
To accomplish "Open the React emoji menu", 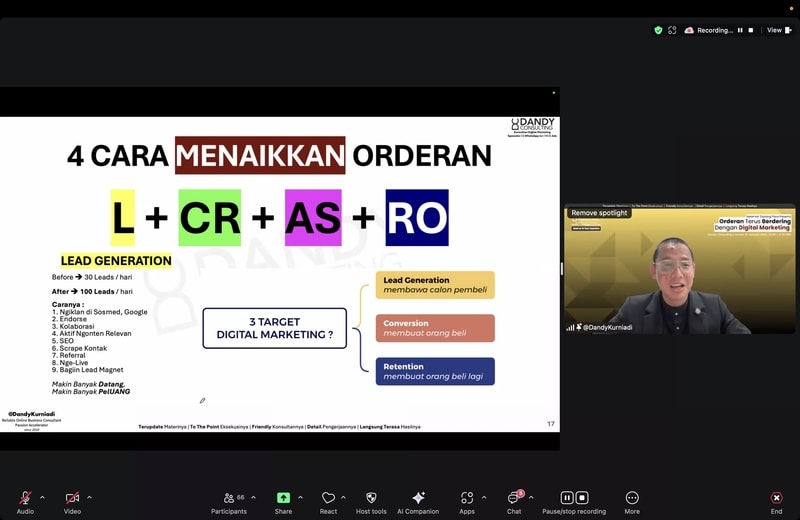I will click(328, 498).
